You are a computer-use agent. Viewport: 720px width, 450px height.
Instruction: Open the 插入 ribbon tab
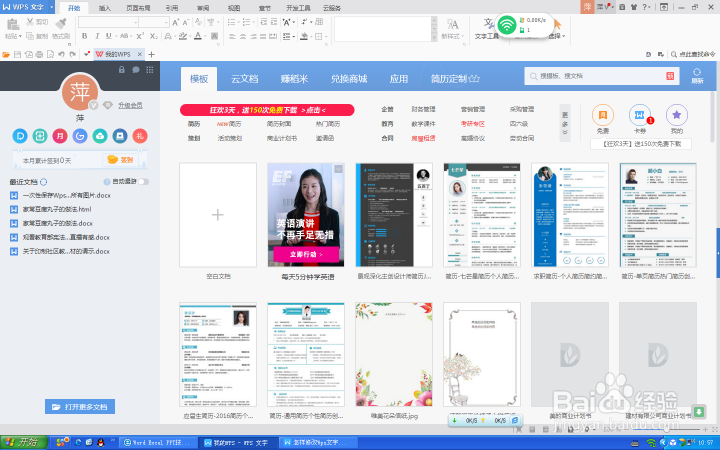(105, 8)
